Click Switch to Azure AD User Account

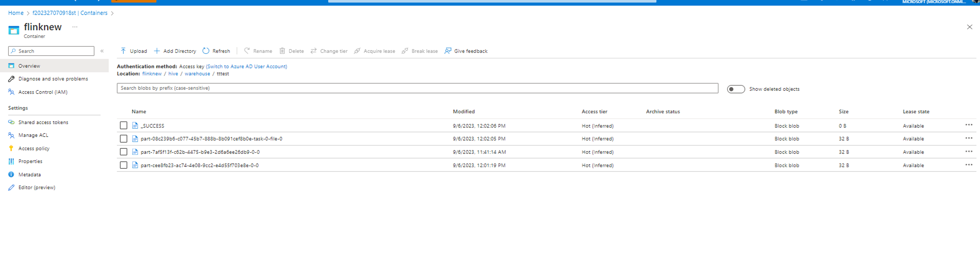tap(246, 67)
